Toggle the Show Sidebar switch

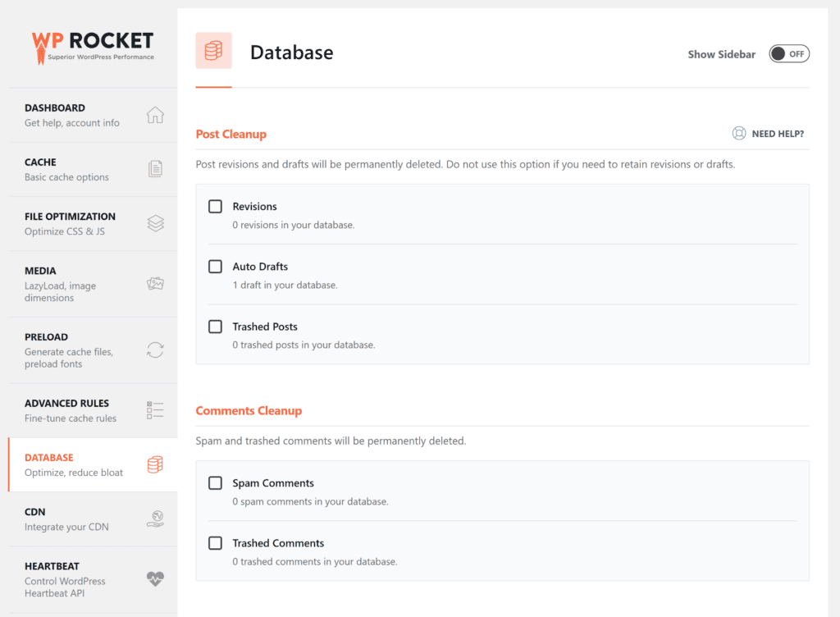(x=789, y=53)
